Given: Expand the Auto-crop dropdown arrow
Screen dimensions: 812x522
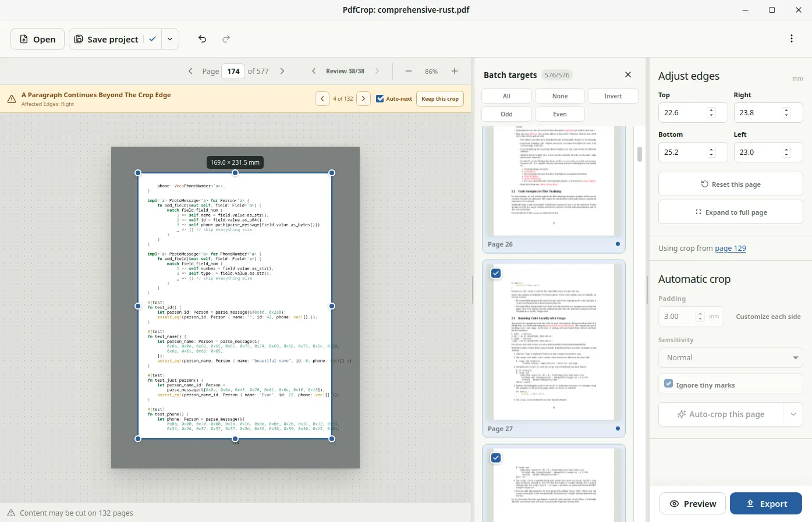Looking at the screenshot, I should tap(793, 414).
